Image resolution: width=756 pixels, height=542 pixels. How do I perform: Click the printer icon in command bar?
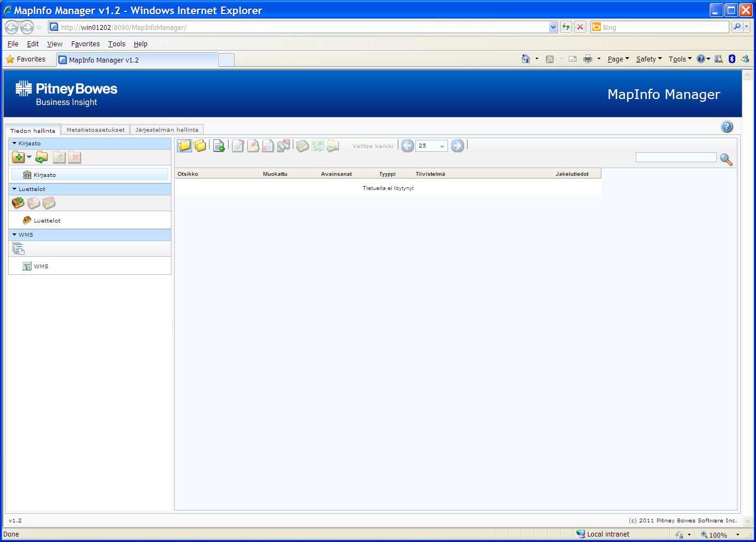tap(587, 59)
